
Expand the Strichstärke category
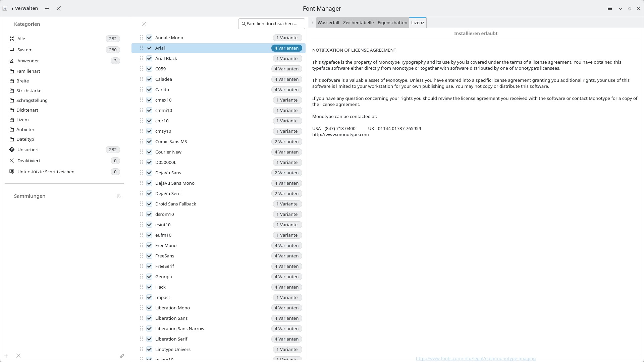[12, 90]
